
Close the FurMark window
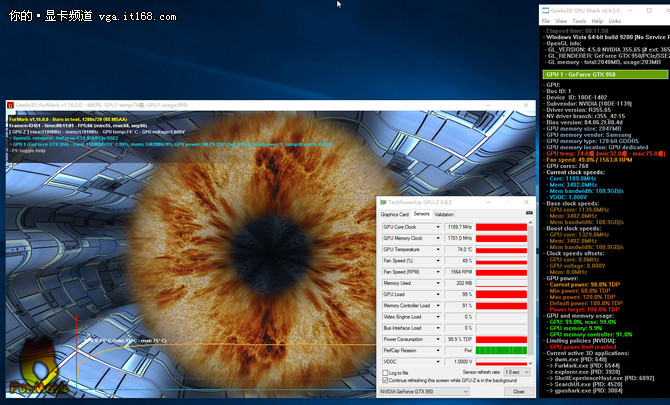click(526, 105)
